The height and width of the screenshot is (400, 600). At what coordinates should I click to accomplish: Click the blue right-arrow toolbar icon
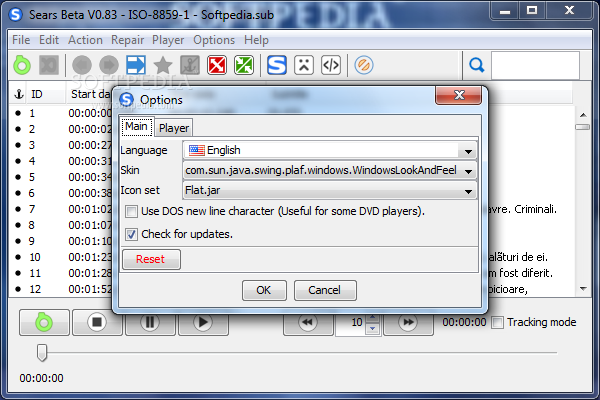click(x=136, y=65)
